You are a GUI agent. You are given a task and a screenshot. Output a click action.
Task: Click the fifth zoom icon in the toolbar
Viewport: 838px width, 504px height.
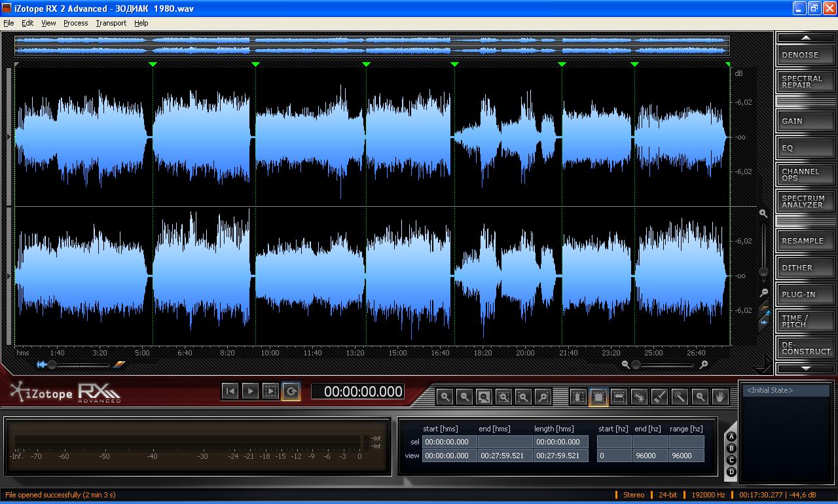pos(523,396)
